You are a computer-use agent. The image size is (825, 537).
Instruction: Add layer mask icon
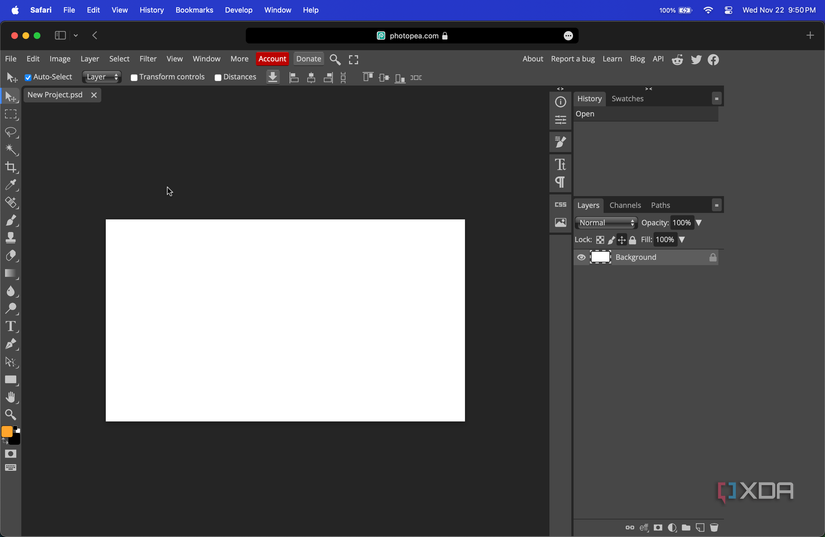pos(658,528)
